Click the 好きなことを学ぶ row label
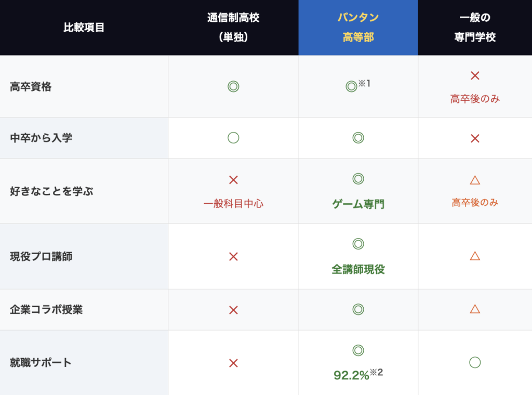Image resolution: width=532 pixels, height=395 pixels. [51, 191]
